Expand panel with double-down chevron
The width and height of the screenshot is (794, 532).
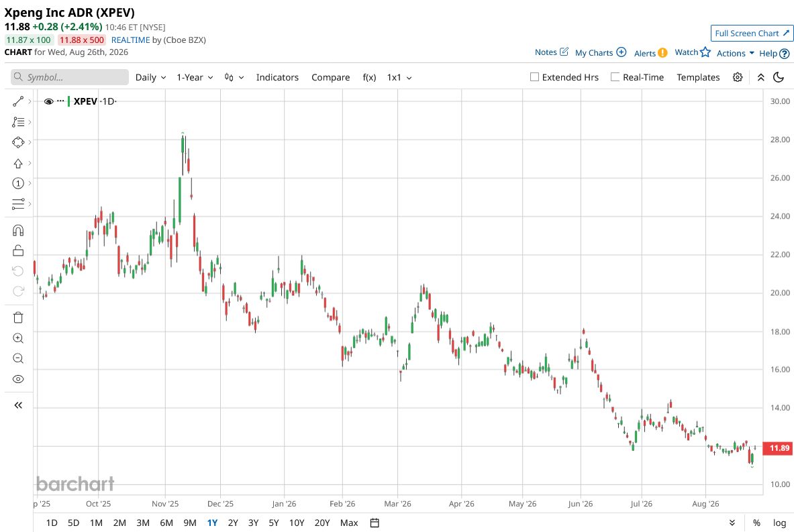732,523
